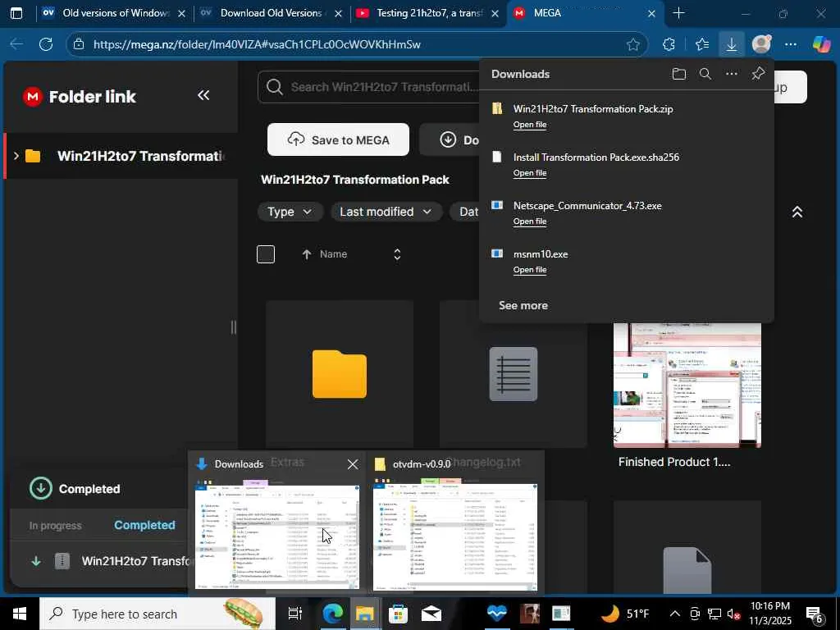Screen dimensions: 840x630
Task: Open Edge extensions puzzle icon
Action: [x=669, y=44]
